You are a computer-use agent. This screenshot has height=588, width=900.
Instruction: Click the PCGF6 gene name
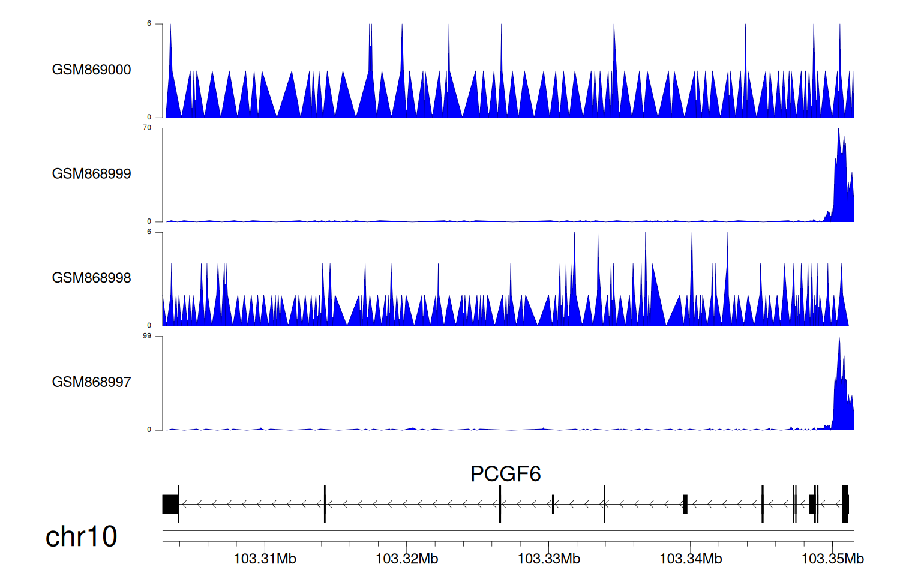(505, 474)
